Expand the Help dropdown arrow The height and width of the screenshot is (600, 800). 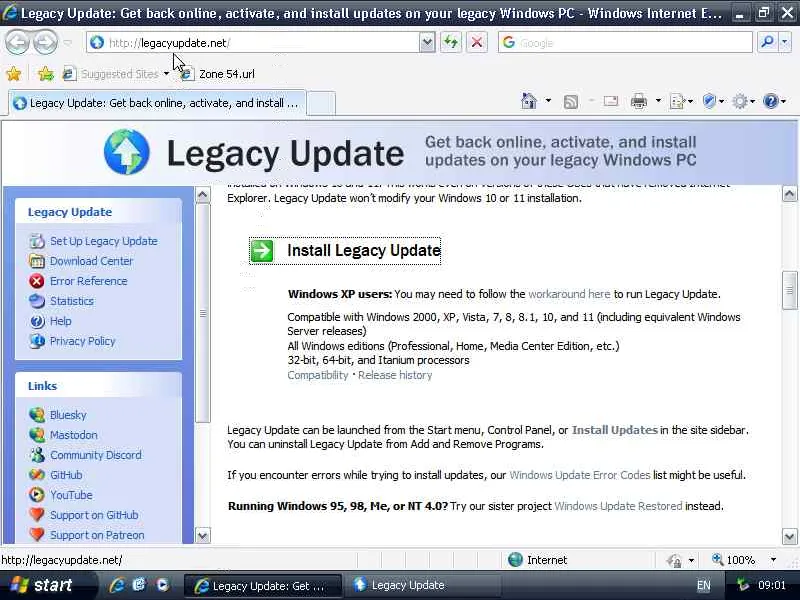click(784, 101)
